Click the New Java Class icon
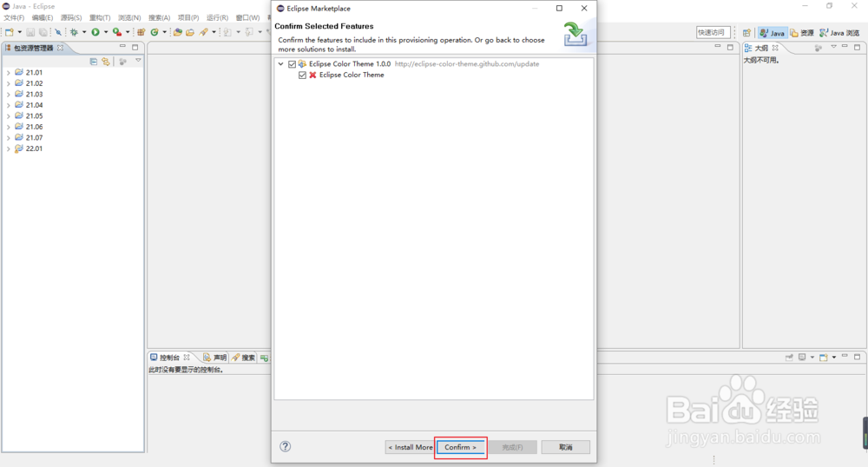Screen dimensions: 868x467 pyautogui.click(x=155, y=32)
